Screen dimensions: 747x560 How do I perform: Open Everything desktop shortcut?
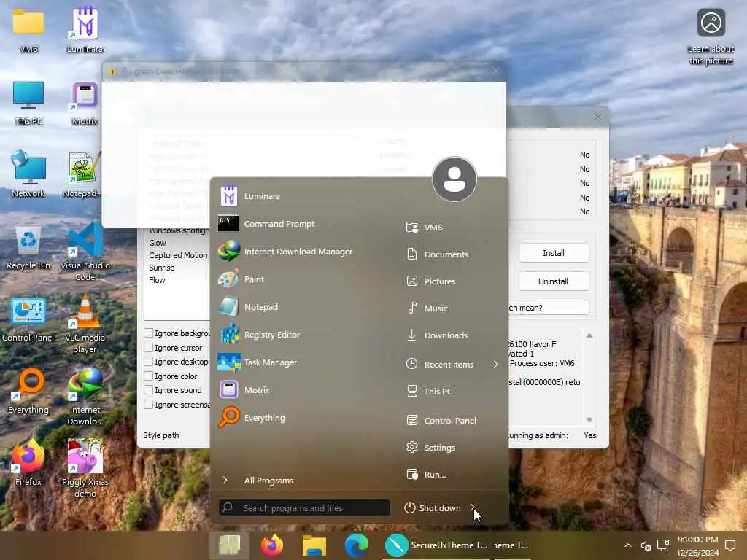click(28, 392)
